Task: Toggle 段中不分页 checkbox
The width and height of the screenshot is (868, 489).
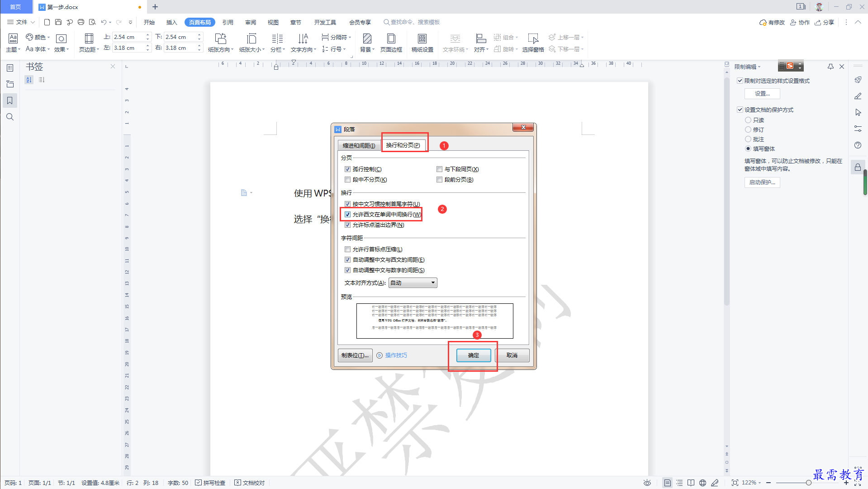Action: pos(347,179)
